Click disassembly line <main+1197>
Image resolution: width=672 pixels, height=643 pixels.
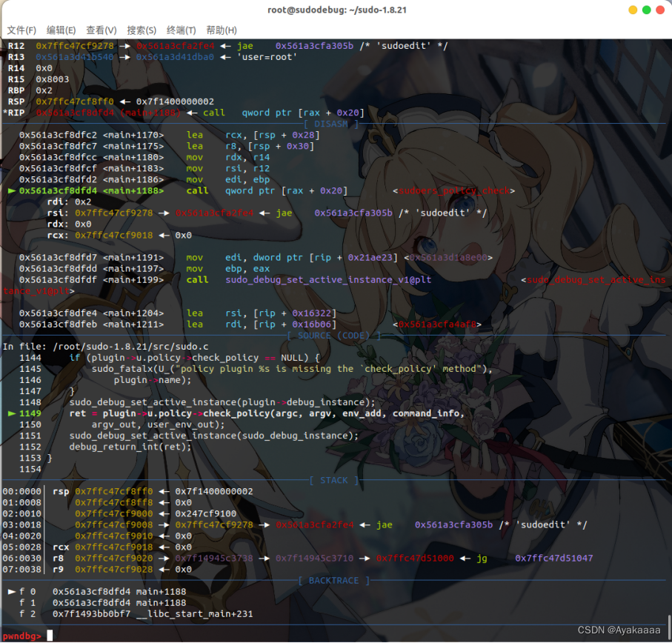[x=144, y=269]
